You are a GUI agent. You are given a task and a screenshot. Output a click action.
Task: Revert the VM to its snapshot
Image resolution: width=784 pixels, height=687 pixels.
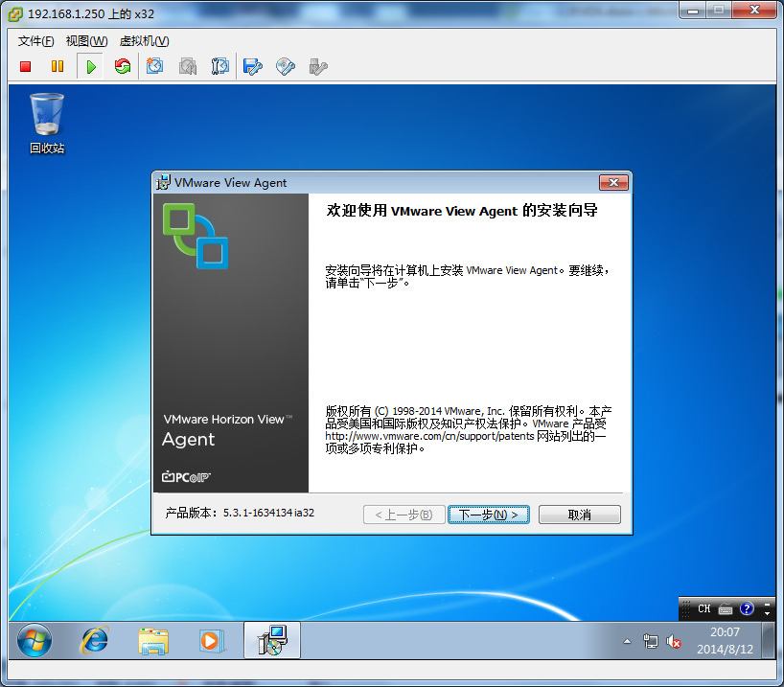pyautogui.click(x=188, y=66)
